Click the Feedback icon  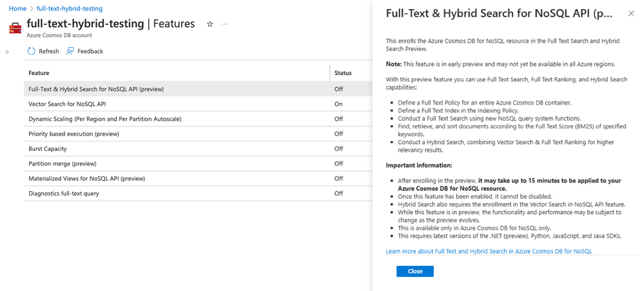(x=70, y=51)
